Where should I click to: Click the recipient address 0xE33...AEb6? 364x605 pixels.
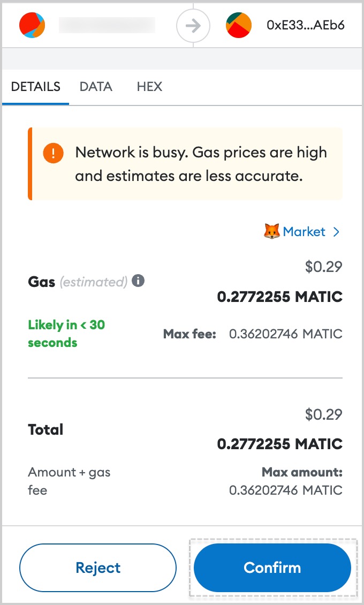point(306,25)
